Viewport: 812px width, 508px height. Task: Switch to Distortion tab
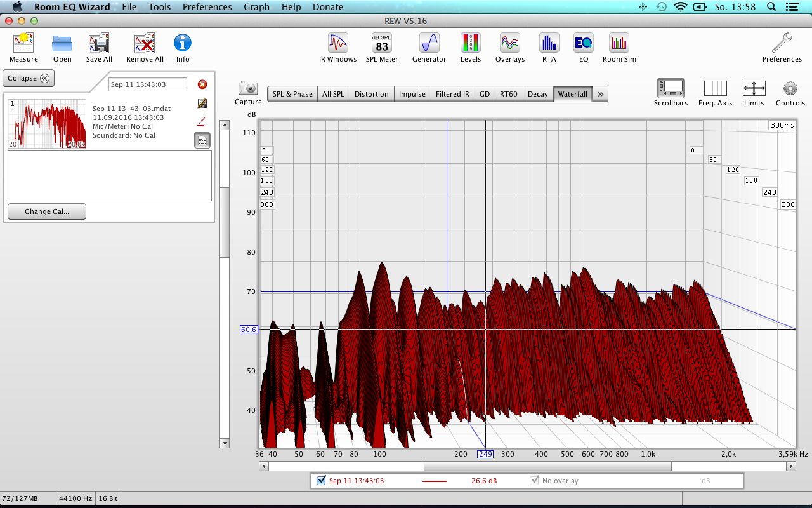coord(371,94)
